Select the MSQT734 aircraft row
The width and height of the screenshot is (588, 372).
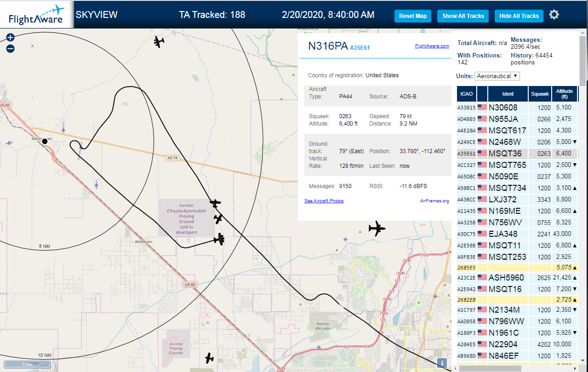[x=517, y=188]
